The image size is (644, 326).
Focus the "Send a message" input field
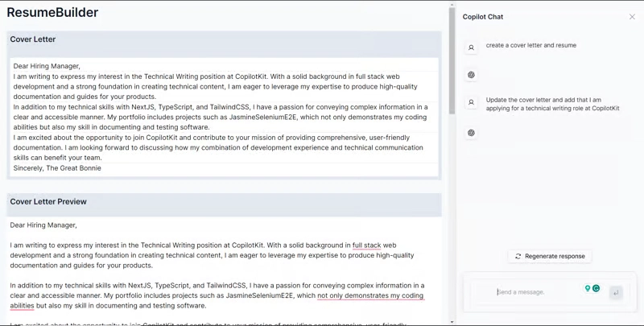[538, 292]
